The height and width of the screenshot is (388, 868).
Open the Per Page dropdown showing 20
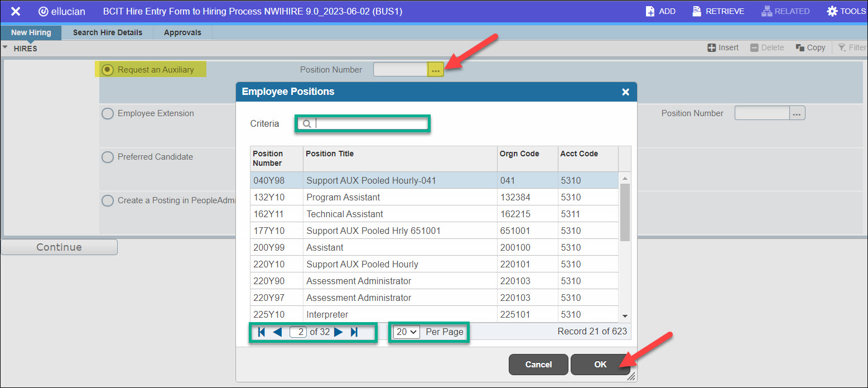coord(406,332)
